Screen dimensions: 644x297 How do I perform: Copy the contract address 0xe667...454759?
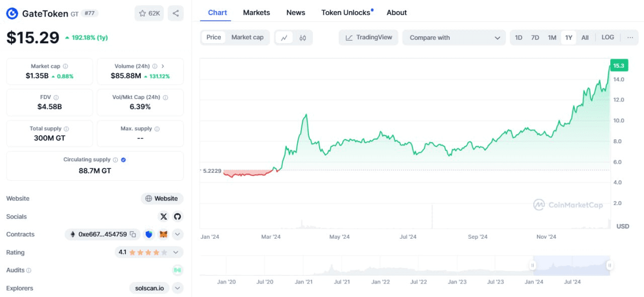coord(133,234)
